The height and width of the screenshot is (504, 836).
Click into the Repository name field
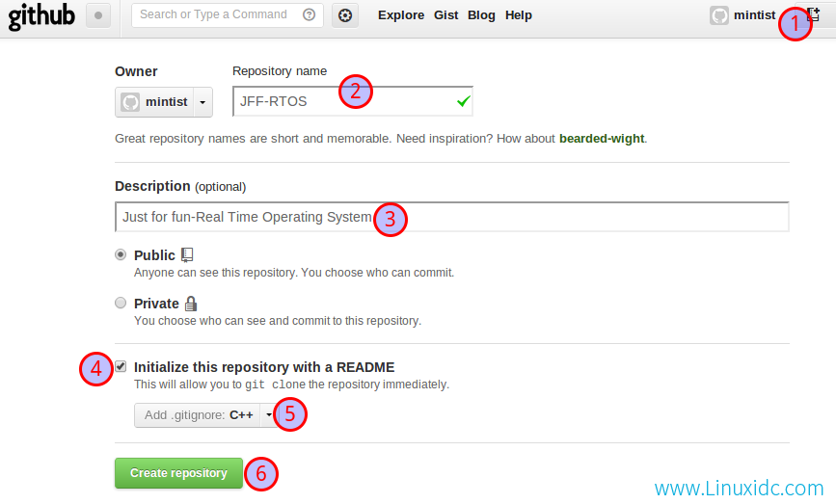[352, 101]
